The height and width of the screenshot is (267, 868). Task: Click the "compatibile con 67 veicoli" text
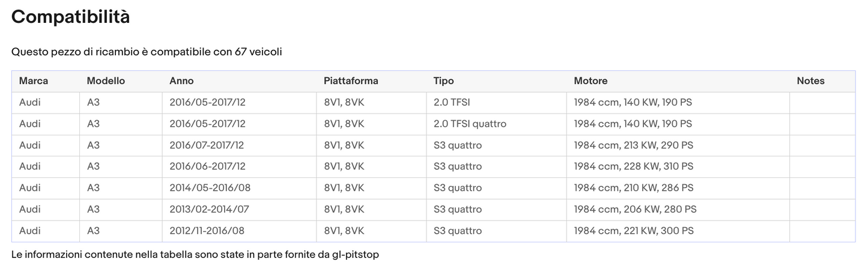[x=147, y=52]
